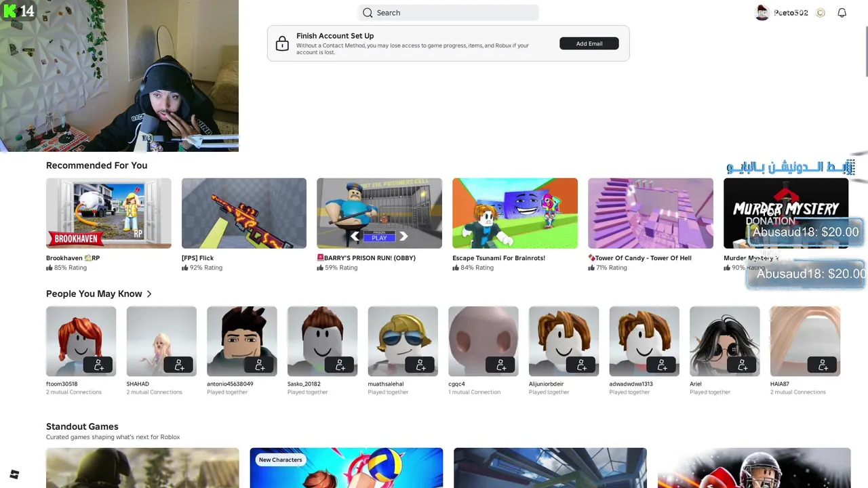This screenshot has width=868, height=488.
Task: Open the Robux balance icon
Action: click(x=821, y=12)
